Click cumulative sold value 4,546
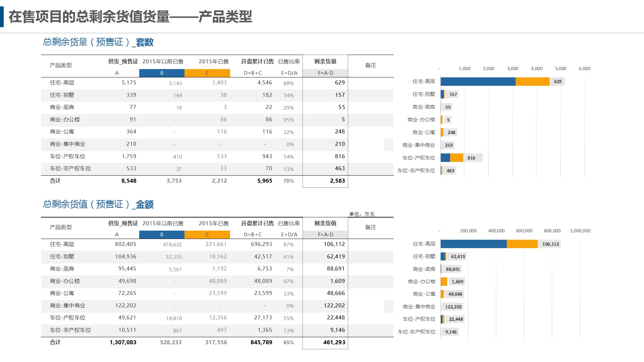 coord(265,82)
